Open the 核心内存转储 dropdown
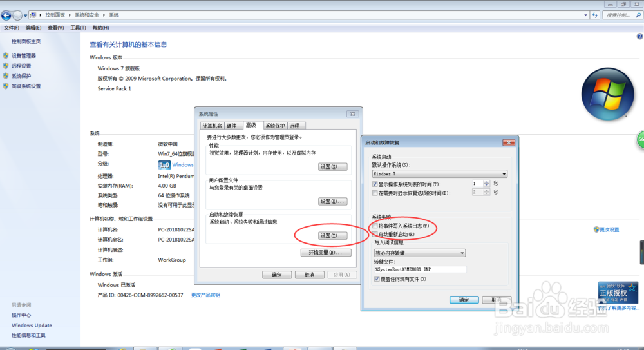 pos(420,253)
